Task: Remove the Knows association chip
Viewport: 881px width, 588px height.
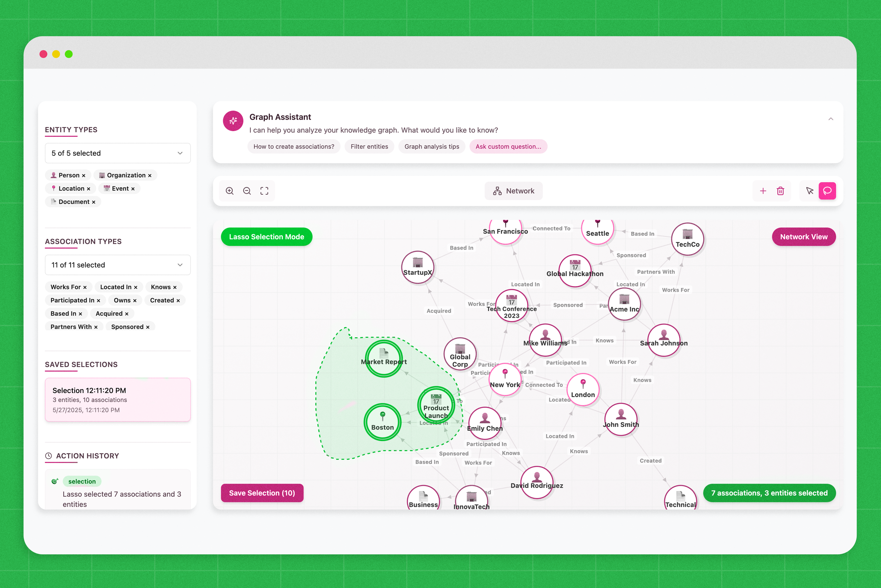Action: [x=175, y=287]
